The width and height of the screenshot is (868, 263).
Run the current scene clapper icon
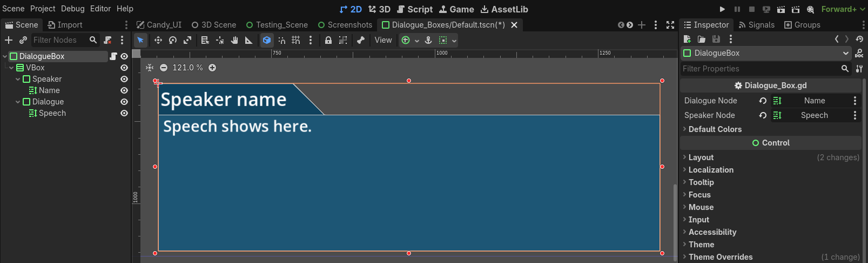781,9
